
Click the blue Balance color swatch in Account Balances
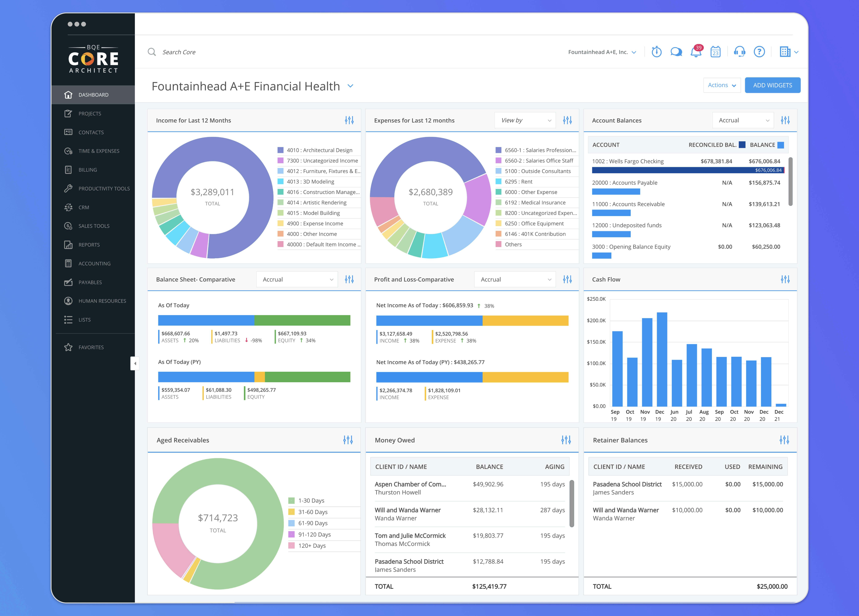tap(780, 145)
